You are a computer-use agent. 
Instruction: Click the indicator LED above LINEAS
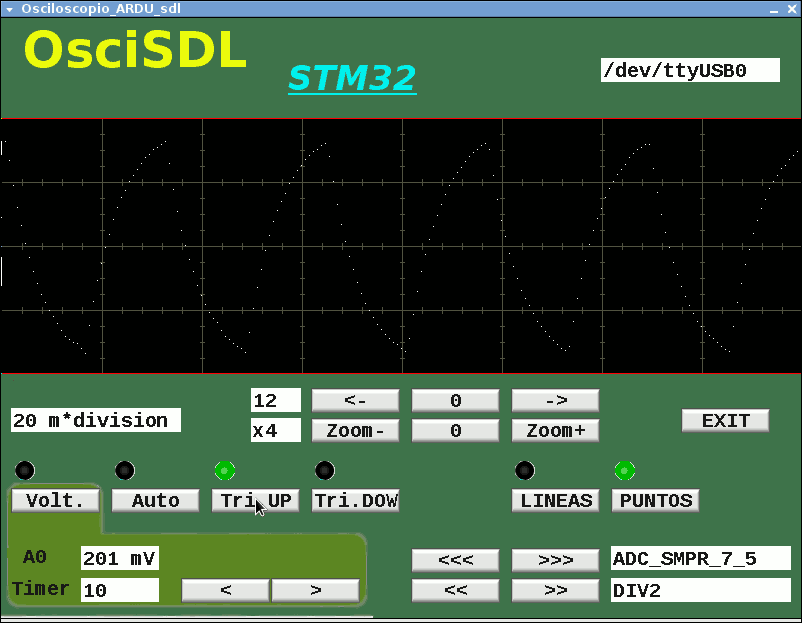[x=525, y=470]
